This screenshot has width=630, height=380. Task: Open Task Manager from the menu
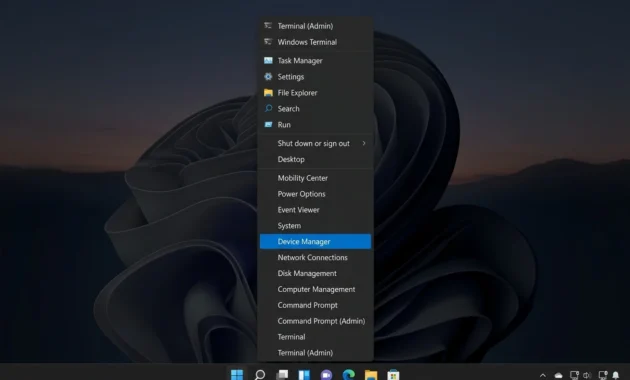315,61
